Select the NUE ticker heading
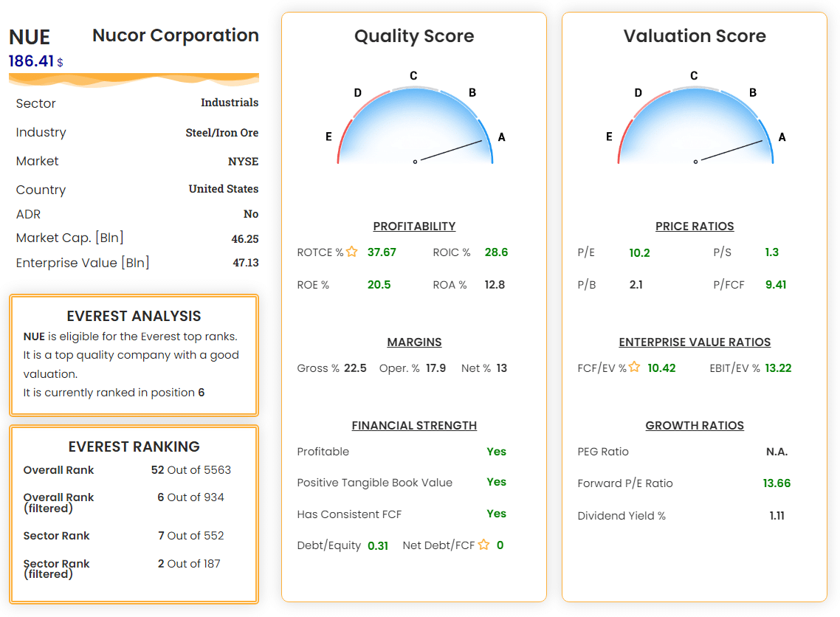The width and height of the screenshot is (840, 617). [x=30, y=38]
